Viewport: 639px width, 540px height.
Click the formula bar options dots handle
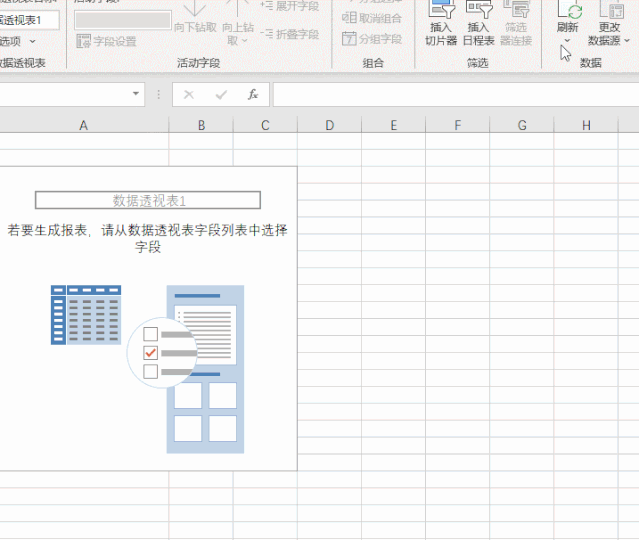click(159, 95)
